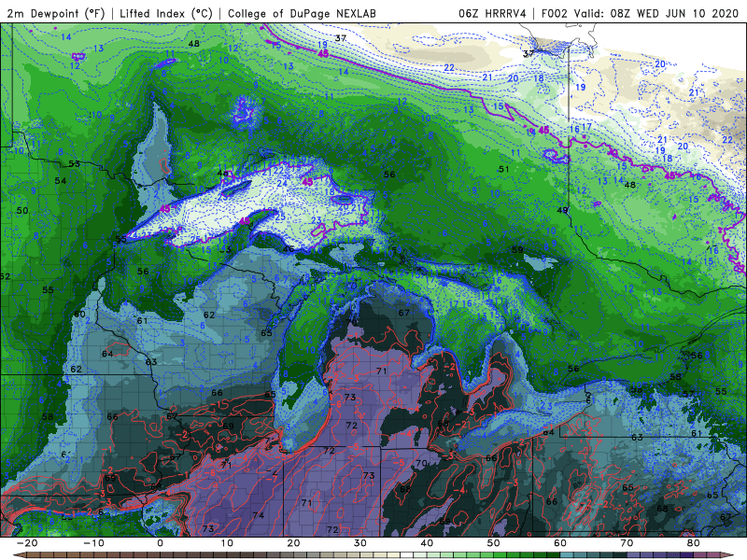Click the '10' label under the color bar
Viewport: 747px width, 560px height.
pyautogui.click(x=227, y=543)
